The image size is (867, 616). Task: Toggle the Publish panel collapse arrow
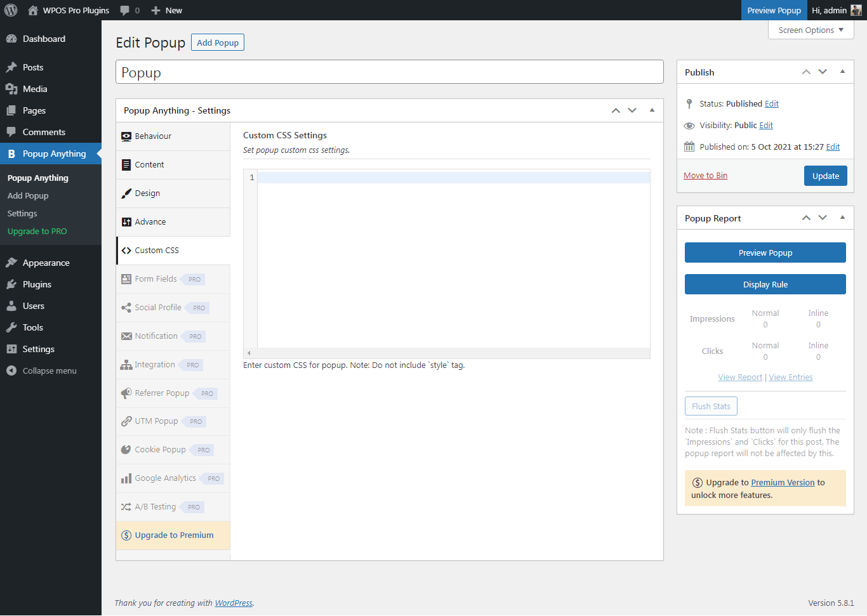point(842,72)
